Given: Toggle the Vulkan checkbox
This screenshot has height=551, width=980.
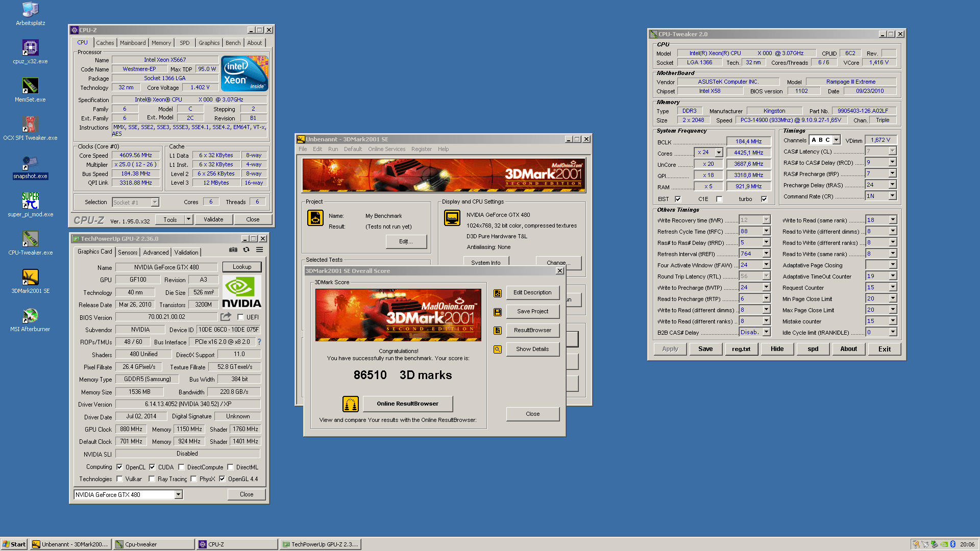Looking at the screenshot, I should coord(119,479).
